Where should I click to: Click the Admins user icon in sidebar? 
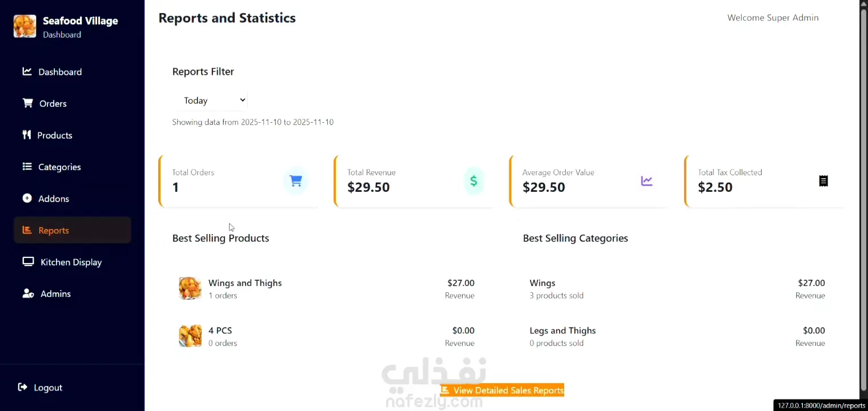pyautogui.click(x=28, y=293)
